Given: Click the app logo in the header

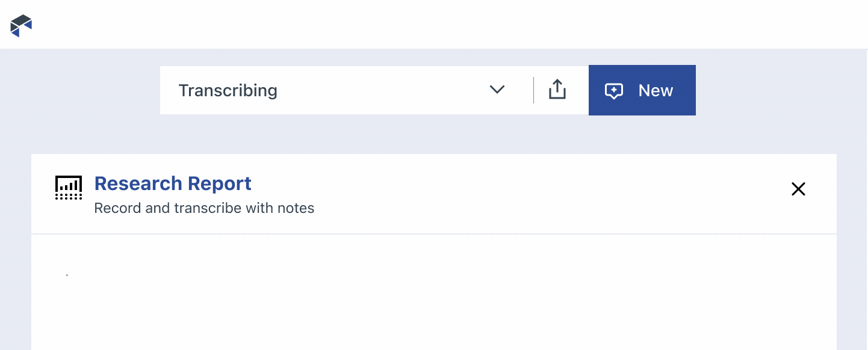Looking at the screenshot, I should 22,26.
